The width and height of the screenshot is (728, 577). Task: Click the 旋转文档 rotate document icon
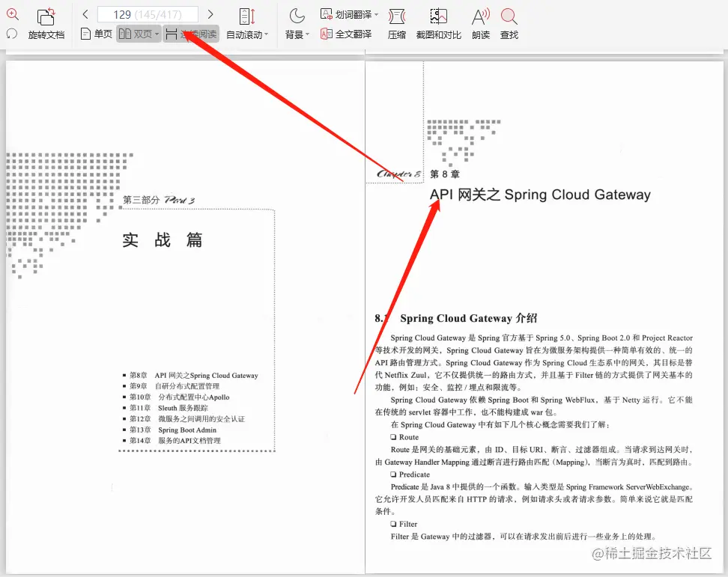point(46,17)
